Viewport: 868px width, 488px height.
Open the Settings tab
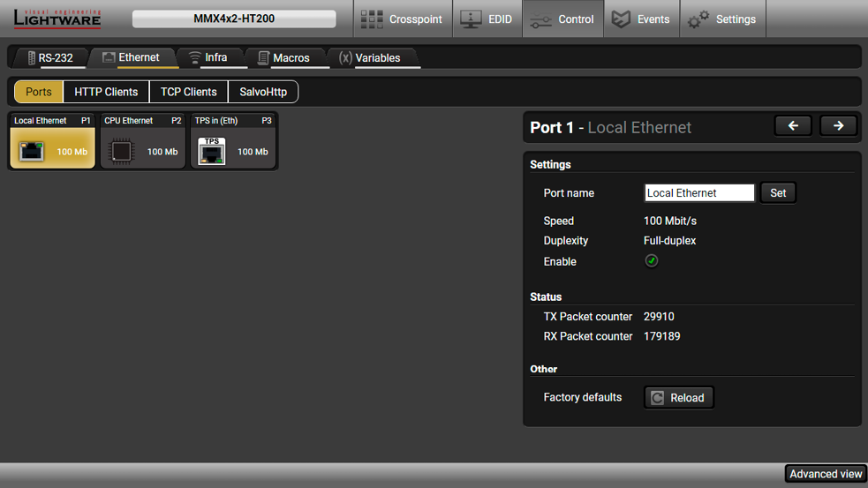click(x=723, y=19)
